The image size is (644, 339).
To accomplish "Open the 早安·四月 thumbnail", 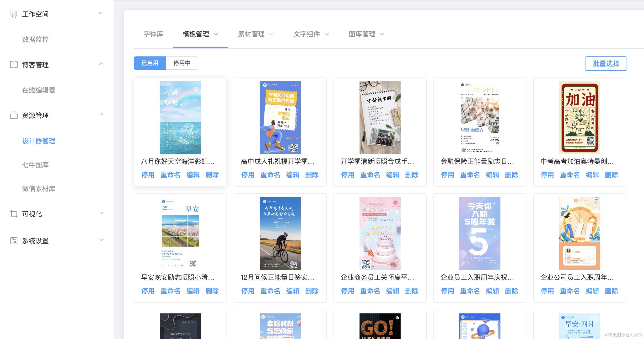I will click(580, 326).
